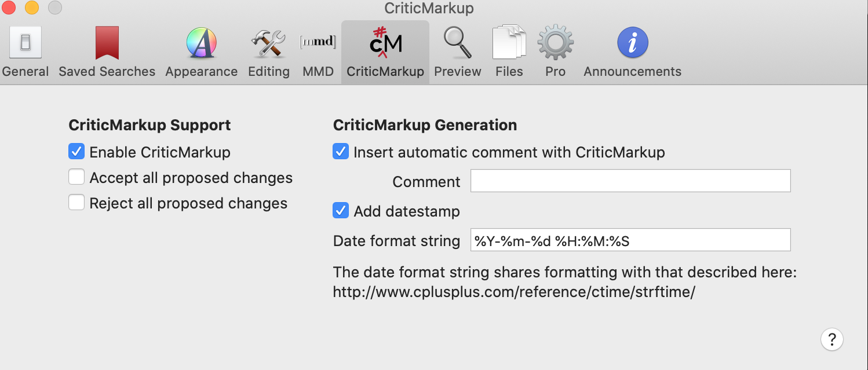Screen dimensions: 868x370
Task: Select the MMD preferences icon
Action: 318,52
